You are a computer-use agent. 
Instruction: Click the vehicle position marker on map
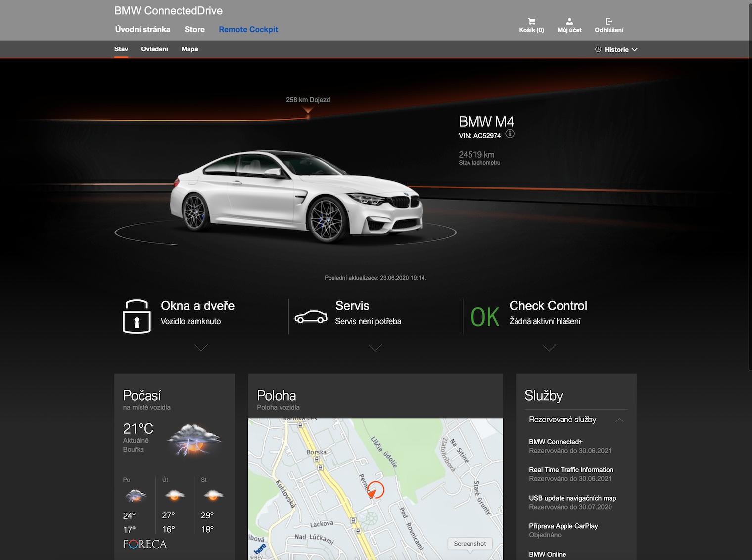pos(376,490)
